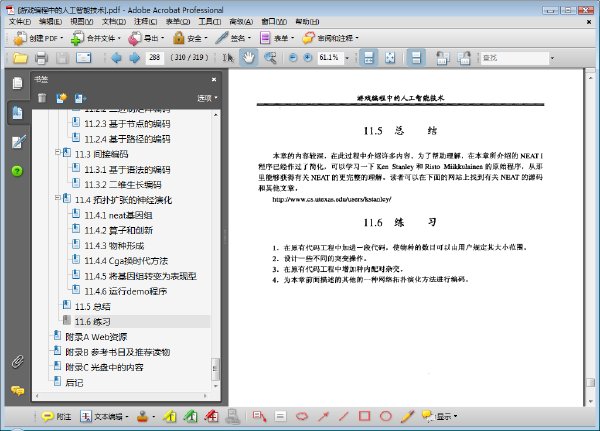Open the Bookmarks panel sidebar icon
The height and width of the screenshot is (431, 600).
pos(17,113)
